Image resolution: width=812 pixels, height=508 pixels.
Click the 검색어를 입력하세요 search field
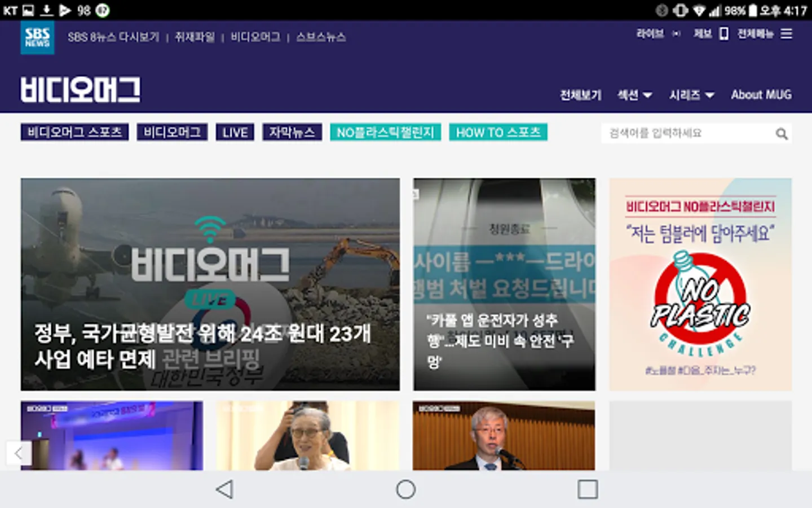pos(696,133)
